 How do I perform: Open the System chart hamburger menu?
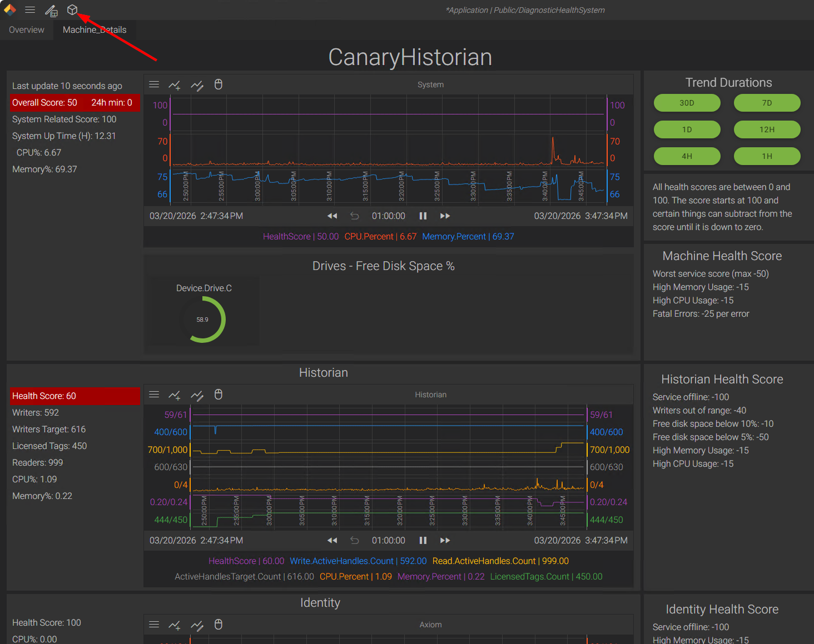click(x=154, y=84)
